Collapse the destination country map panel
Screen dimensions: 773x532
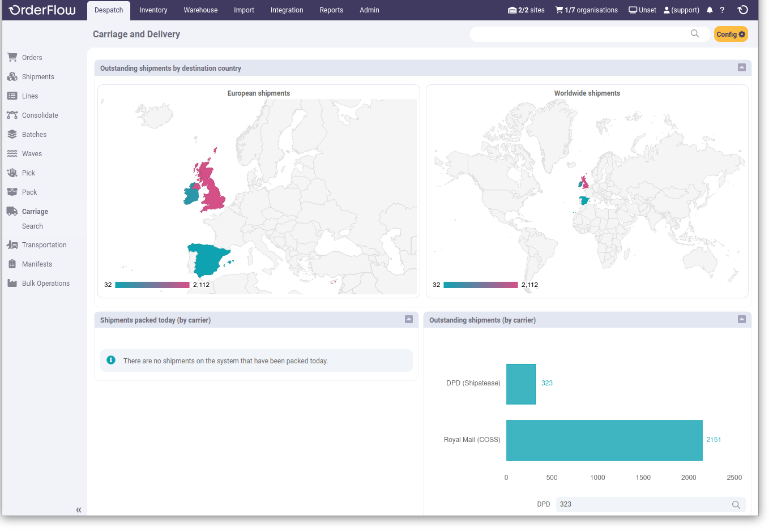tap(741, 67)
